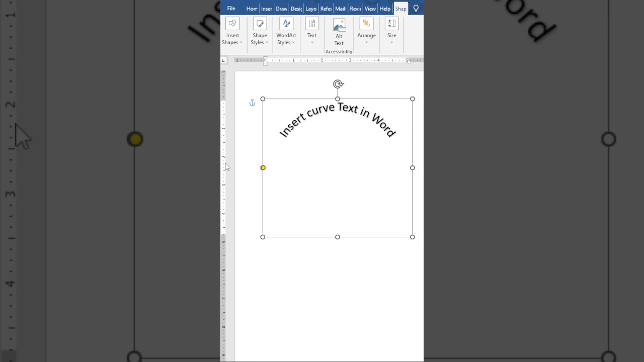Image resolution: width=644 pixels, height=362 pixels.
Task: Click the rotation handle above the text box
Action: click(338, 84)
